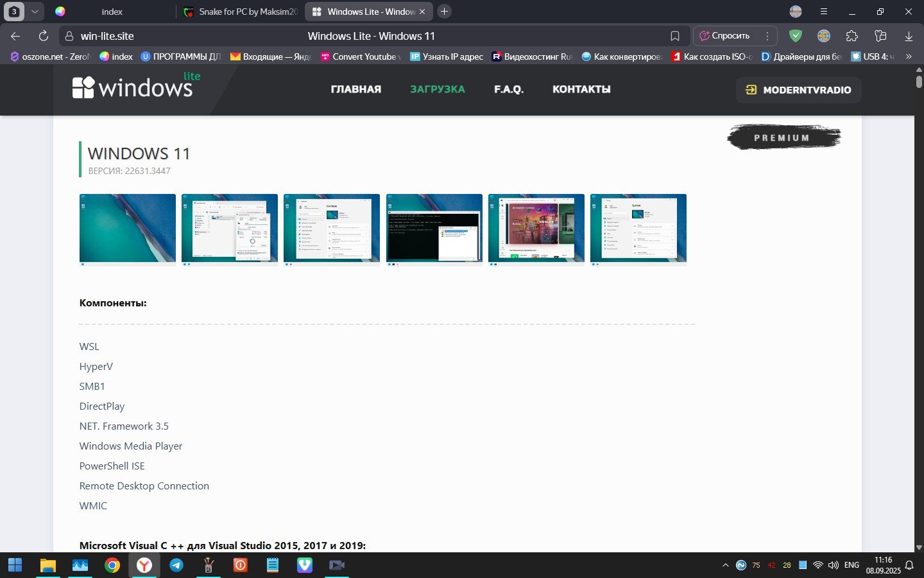The image size is (924, 578).
Task: Open Telegram from the taskbar
Action: coord(176,565)
